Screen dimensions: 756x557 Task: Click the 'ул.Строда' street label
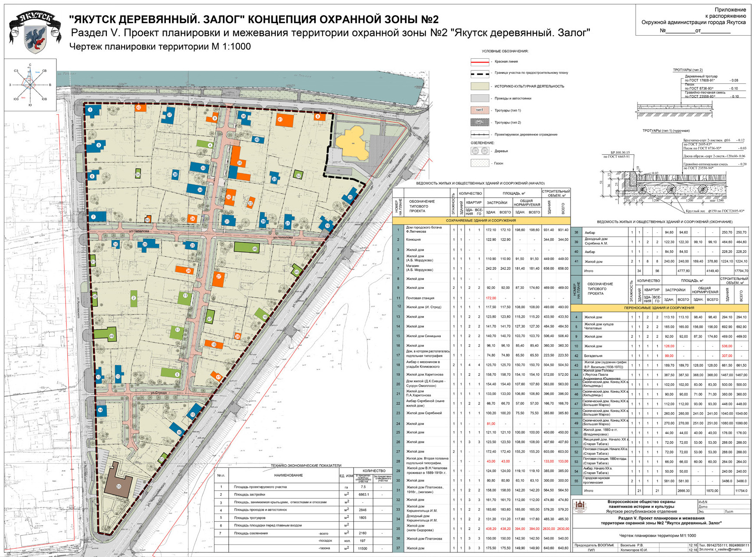pos(158,393)
